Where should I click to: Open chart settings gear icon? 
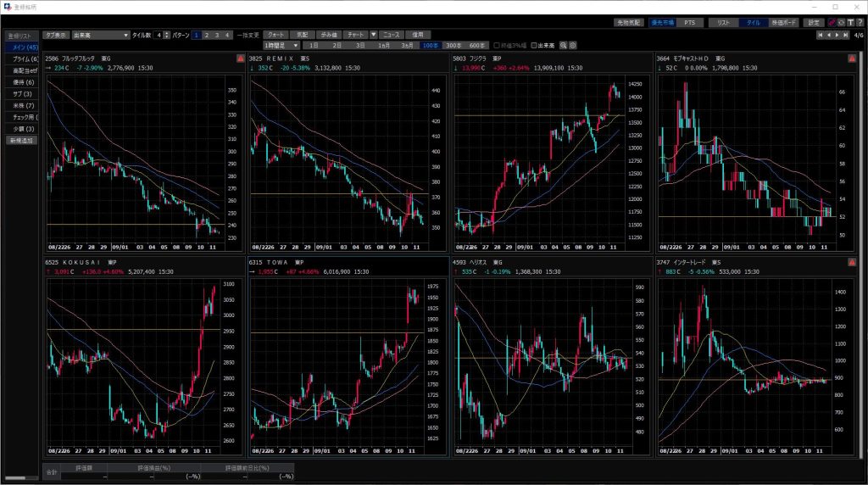pyautogui.click(x=573, y=45)
